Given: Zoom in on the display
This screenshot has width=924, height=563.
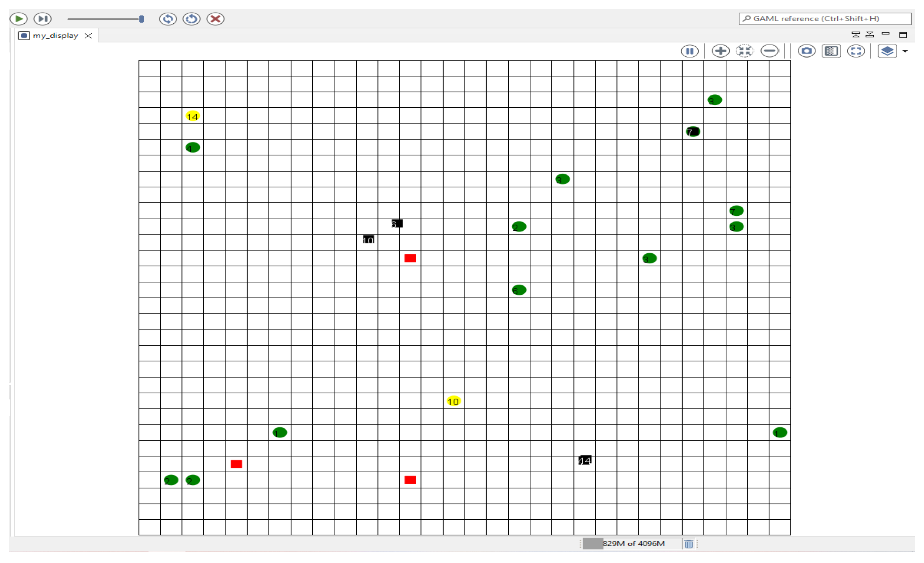Looking at the screenshot, I should [x=720, y=51].
